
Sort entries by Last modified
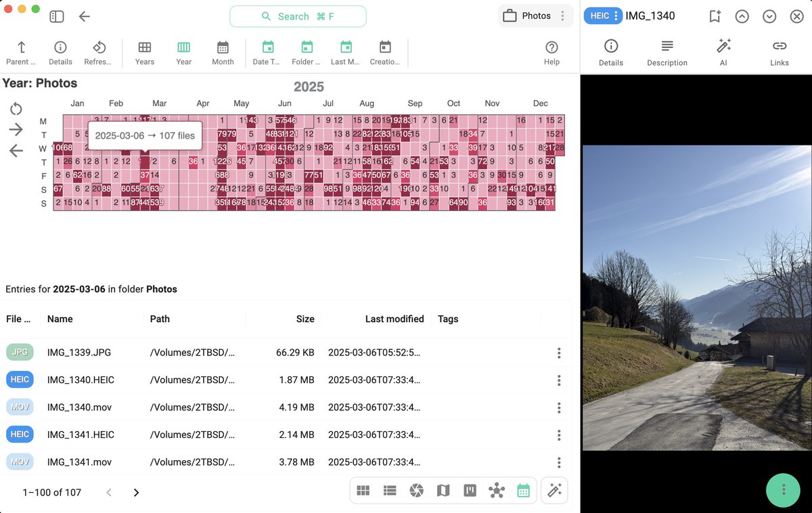394,319
